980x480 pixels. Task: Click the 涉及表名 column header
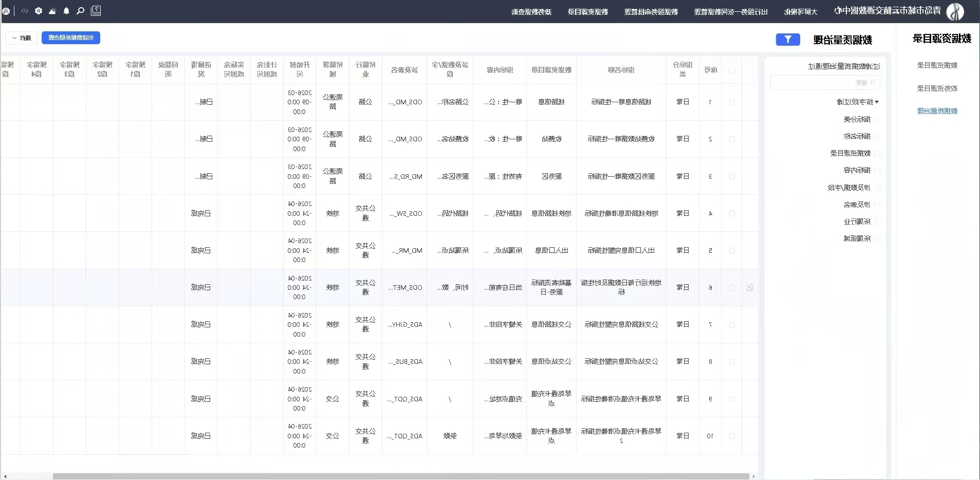[x=404, y=70]
